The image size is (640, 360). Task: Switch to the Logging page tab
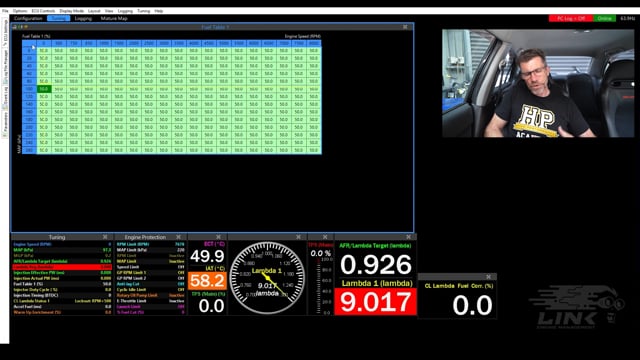point(83,18)
